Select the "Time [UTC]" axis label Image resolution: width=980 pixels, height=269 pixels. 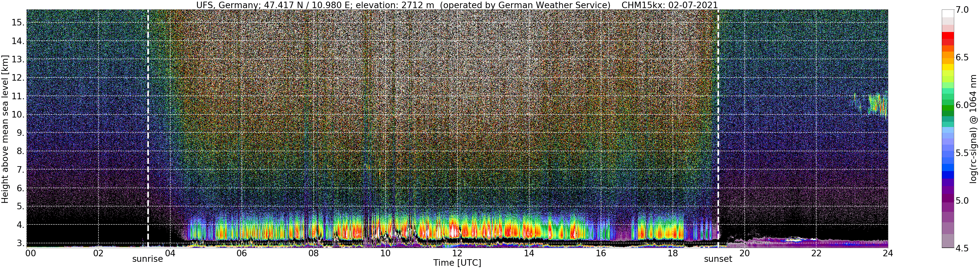[457, 263]
